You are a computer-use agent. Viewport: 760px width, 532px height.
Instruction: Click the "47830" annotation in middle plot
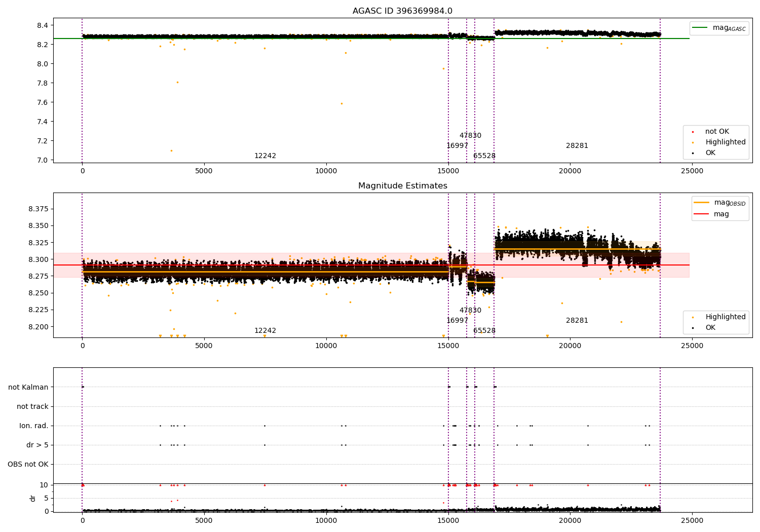[x=470, y=311]
